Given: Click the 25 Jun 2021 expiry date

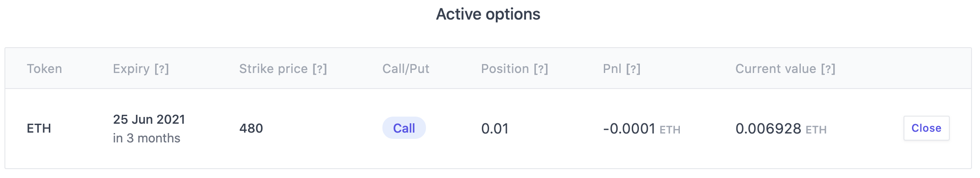Looking at the screenshot, I should click(x=149, y=119).
